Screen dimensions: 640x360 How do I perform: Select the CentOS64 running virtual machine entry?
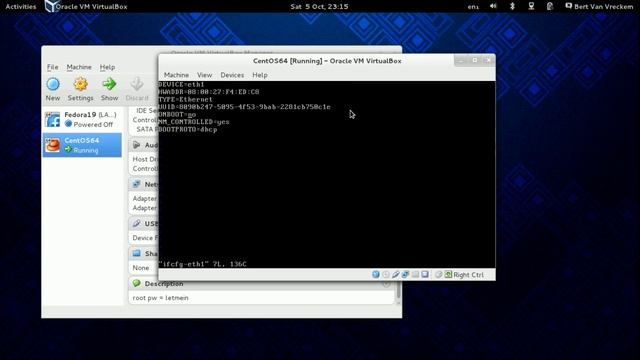tap(82, 145)
